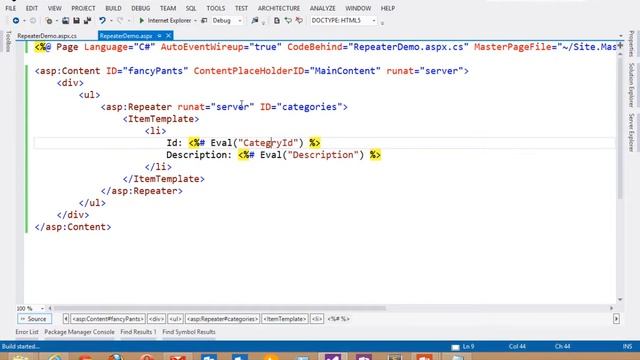Open the Package Manager Console tab
Viewport: 640px width, 360px height.
[79, 332]
